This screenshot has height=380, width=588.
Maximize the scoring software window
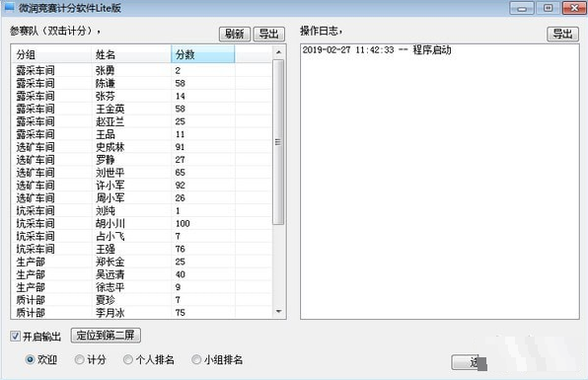548,8
